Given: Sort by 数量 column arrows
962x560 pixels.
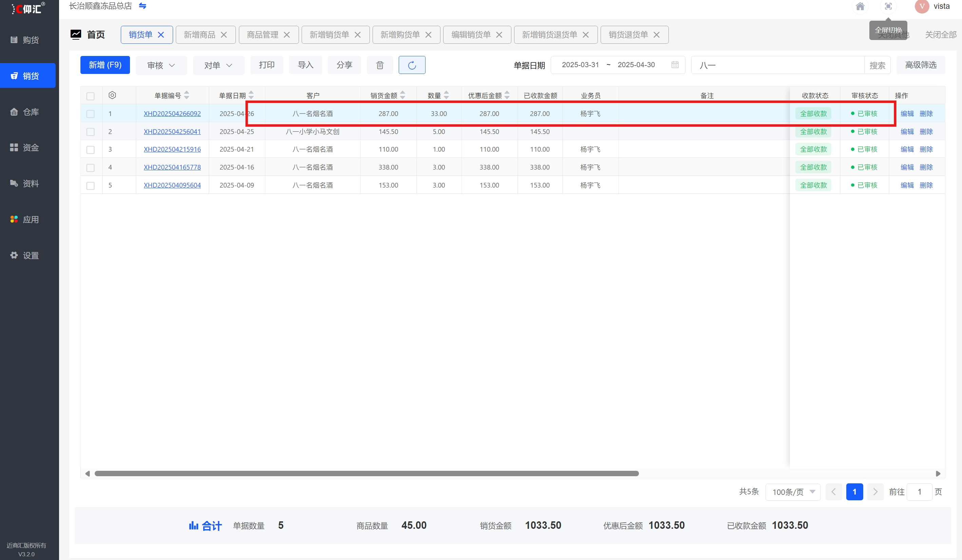Looking at the screenshot, I should point(446,95).
